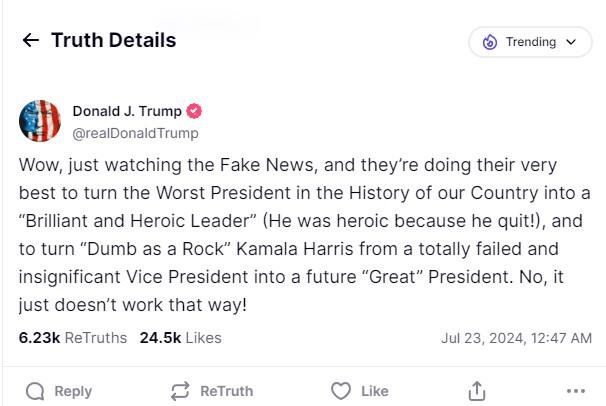Click the Donald J. Trump display name
This screenshot has width=606, height=406.
coord(127,111)
